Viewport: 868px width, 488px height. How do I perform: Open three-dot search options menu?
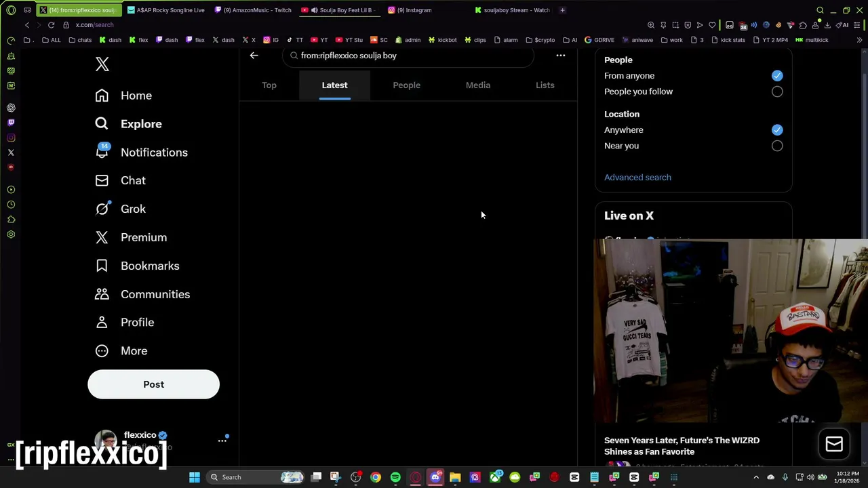(561, 56)
